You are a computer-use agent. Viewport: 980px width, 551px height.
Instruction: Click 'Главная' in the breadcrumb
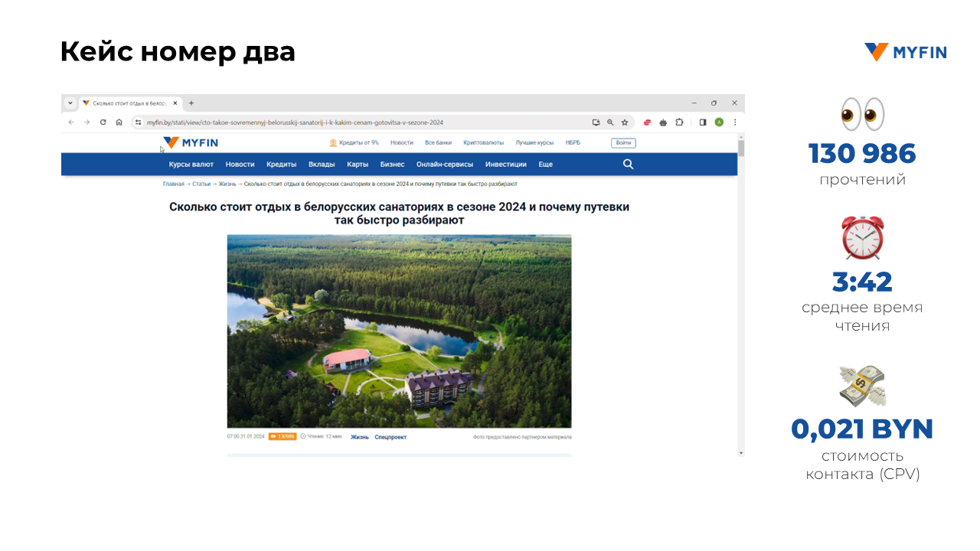click(173, 184)
